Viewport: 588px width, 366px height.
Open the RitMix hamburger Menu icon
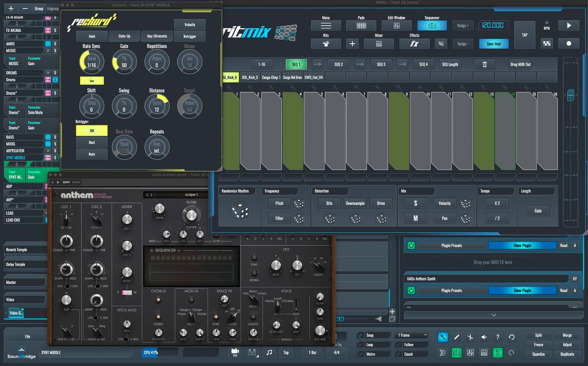coord(326,25)
